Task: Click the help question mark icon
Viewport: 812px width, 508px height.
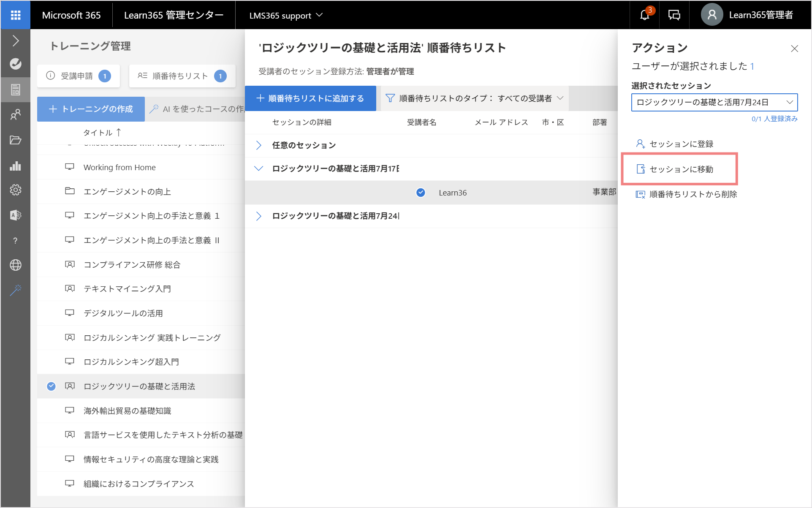Action: [16, 241]
